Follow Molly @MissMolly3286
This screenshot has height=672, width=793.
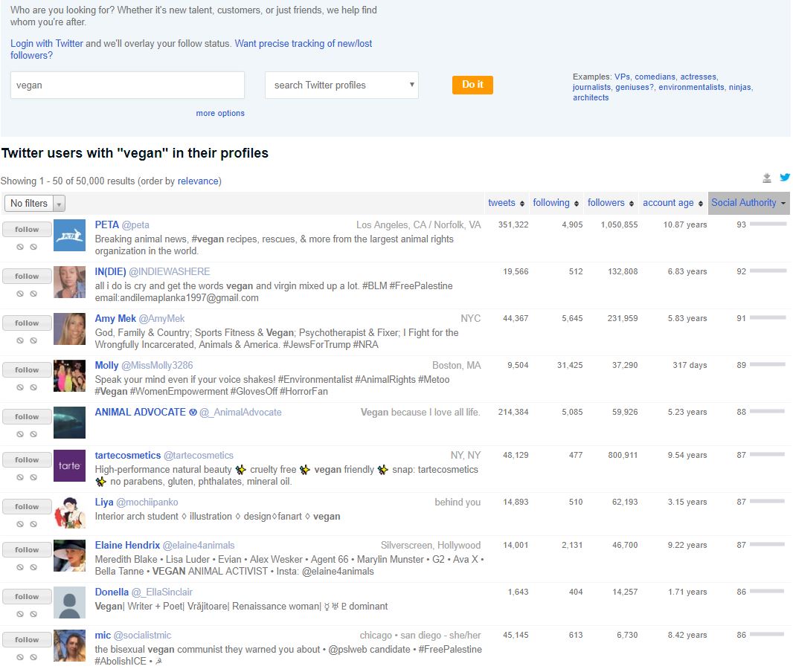click(x=27, y=370)
